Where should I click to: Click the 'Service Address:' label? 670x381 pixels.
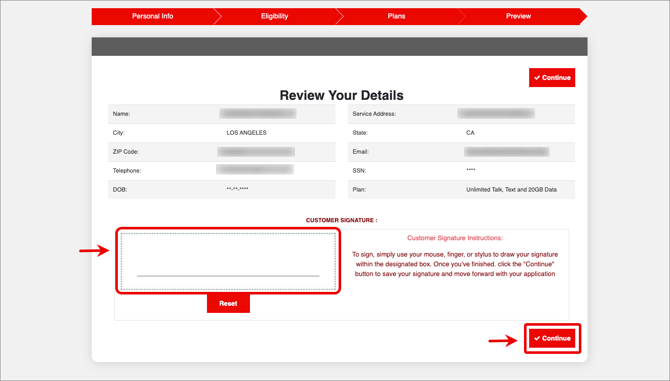tap(374, 114)
